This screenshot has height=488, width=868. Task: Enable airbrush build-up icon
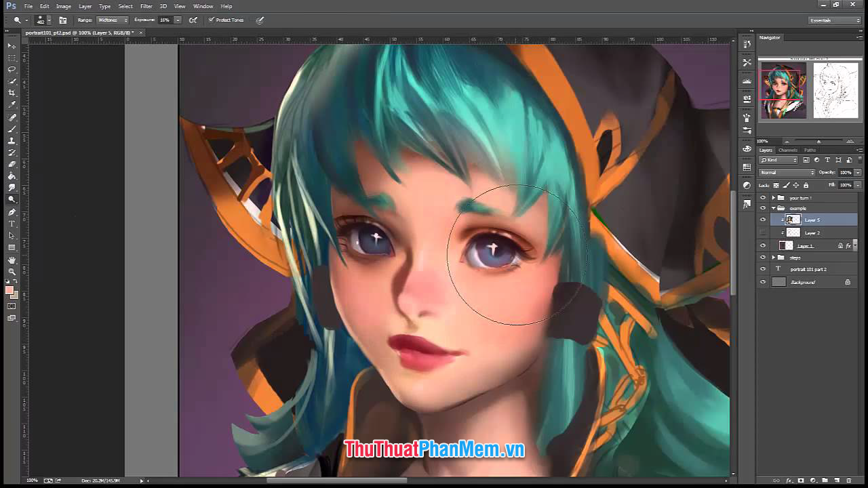(193, 20)
